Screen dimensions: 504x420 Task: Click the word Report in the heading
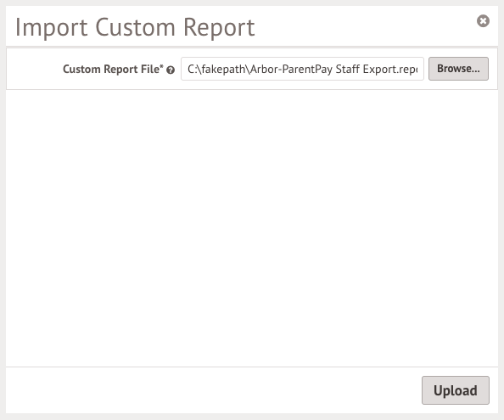coord(219,28)
